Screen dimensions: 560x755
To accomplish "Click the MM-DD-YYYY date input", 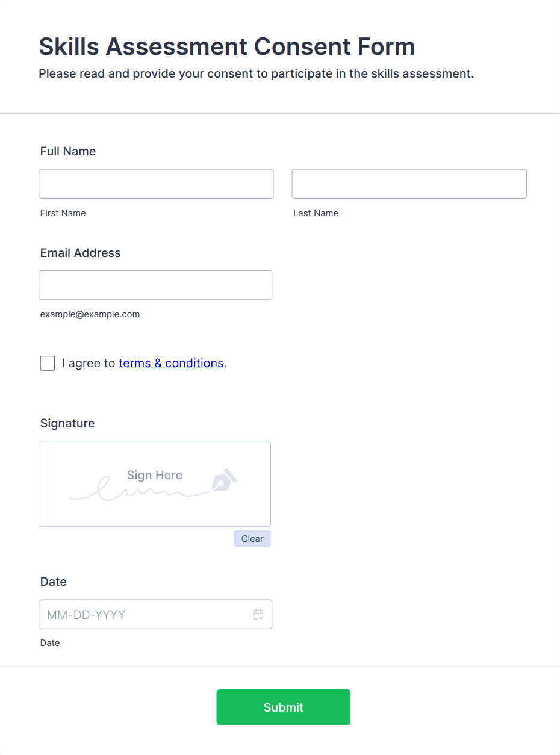I will (145, 614).
